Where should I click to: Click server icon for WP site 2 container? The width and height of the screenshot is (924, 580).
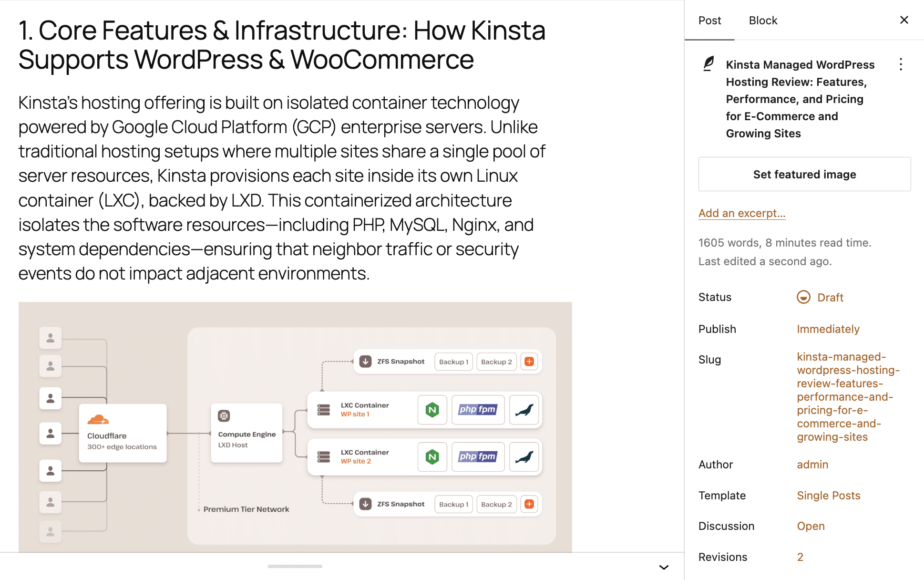pyautogui.click(x=324, y=457)
